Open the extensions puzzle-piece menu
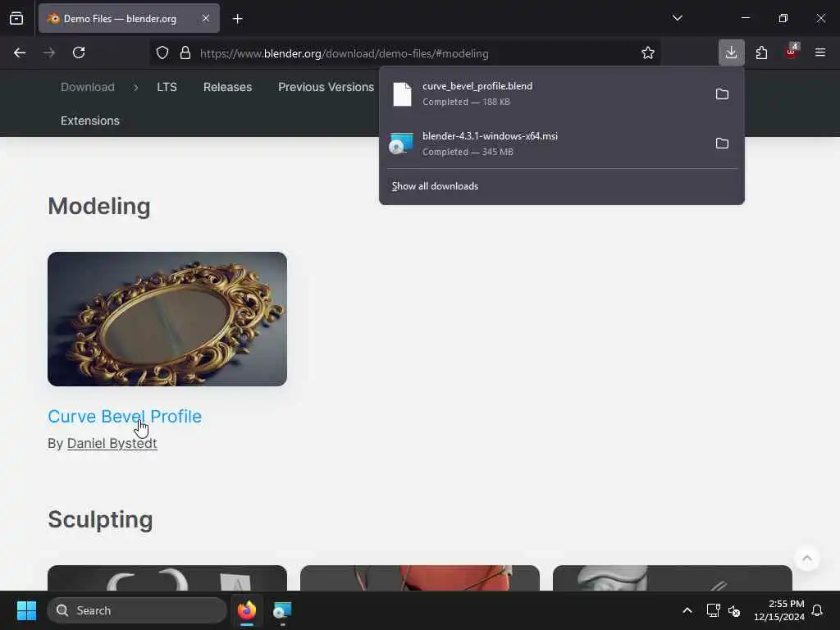The height and width of the screenshot is (630, 840). tap(761, 52)
